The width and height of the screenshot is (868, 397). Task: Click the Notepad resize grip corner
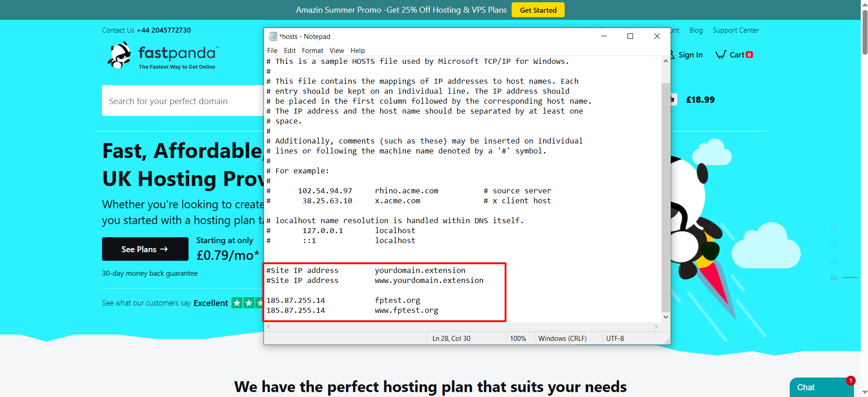[x=667, y=341]
